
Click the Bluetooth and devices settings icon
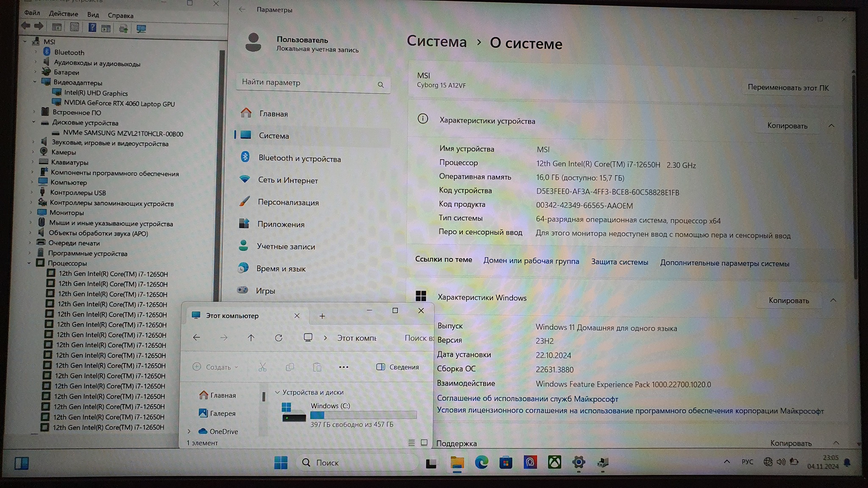click(245, 157)
